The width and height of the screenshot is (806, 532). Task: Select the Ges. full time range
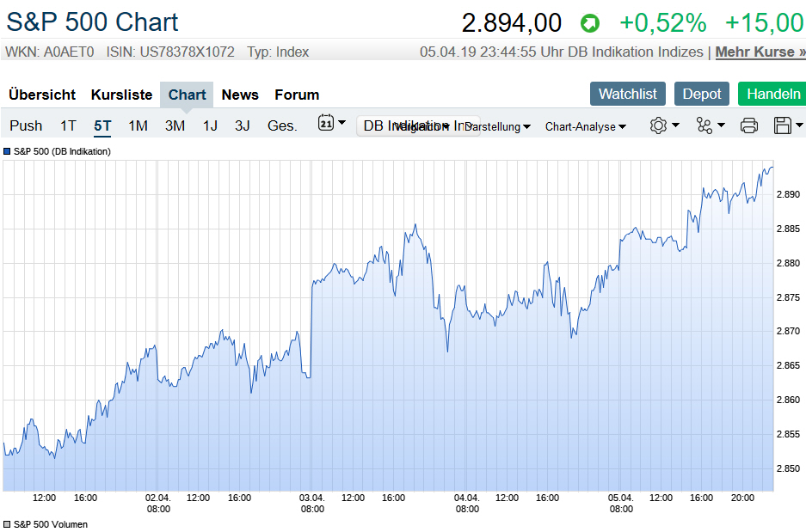point(282,125)
